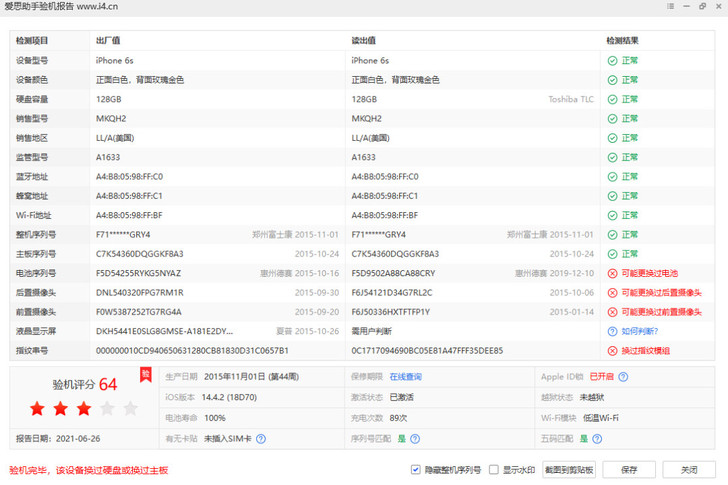Image resolution: width=728 pixels, height=485 pixels.
Task: Click the 关闭 button
Action: pyautogui.click(x=689, y=470)
